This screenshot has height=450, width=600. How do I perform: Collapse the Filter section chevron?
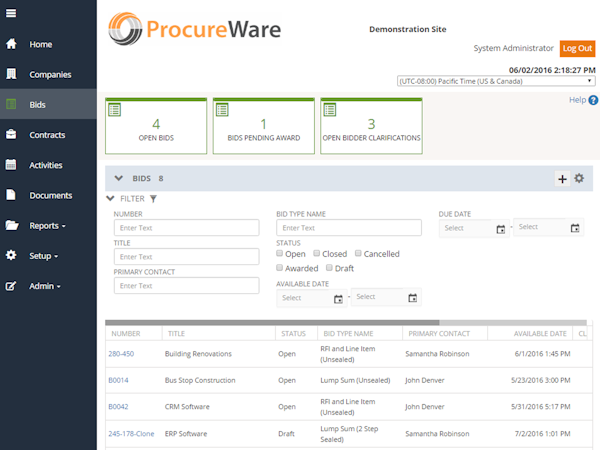(110, 198)
